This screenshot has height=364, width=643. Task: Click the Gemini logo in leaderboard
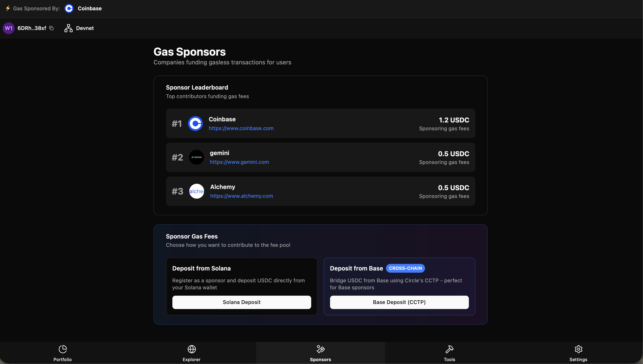[196, 157]
